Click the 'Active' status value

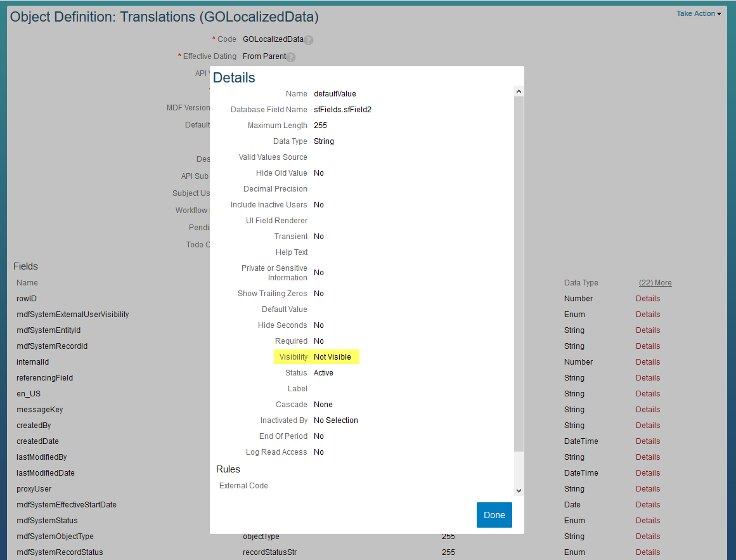coord(323,373)
